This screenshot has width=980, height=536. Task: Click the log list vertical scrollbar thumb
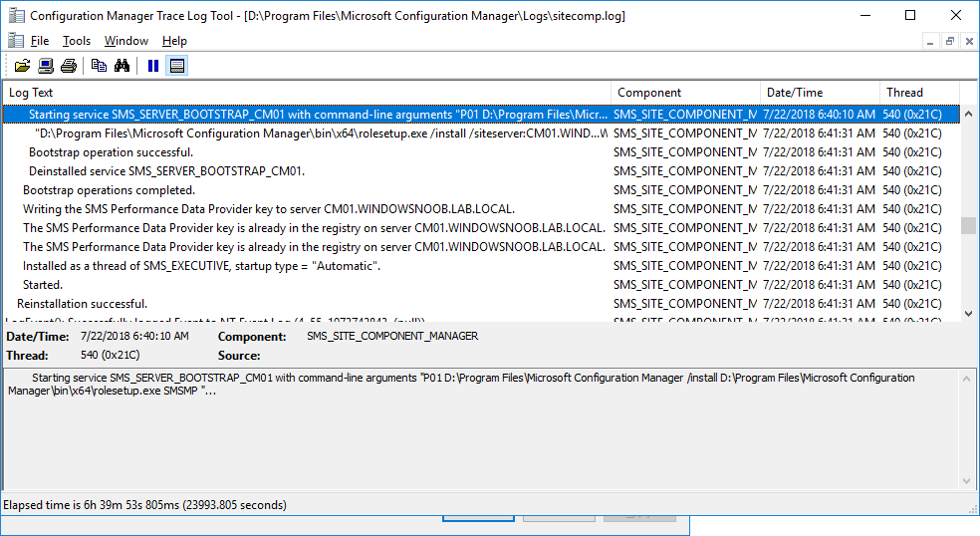click(968, 225)
